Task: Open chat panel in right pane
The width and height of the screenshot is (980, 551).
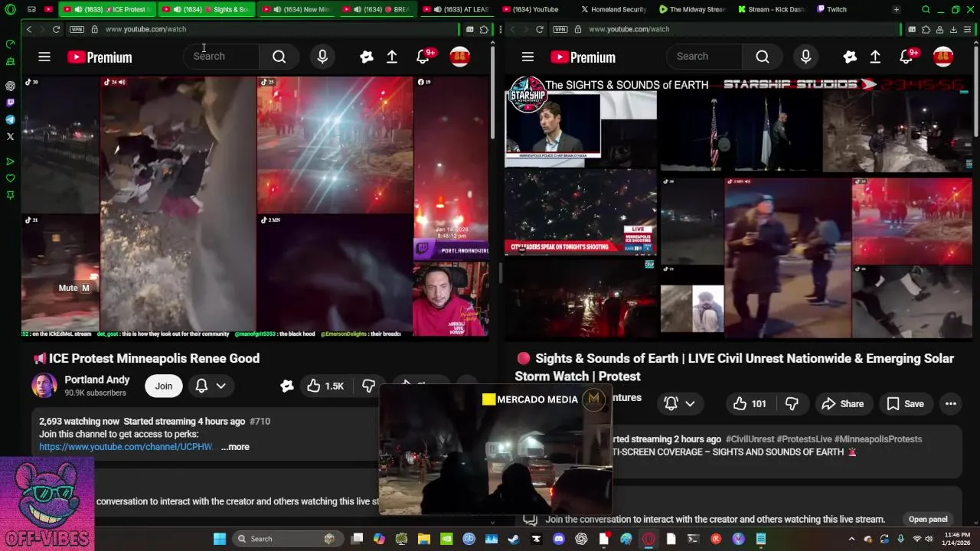Action: [928, 519]
